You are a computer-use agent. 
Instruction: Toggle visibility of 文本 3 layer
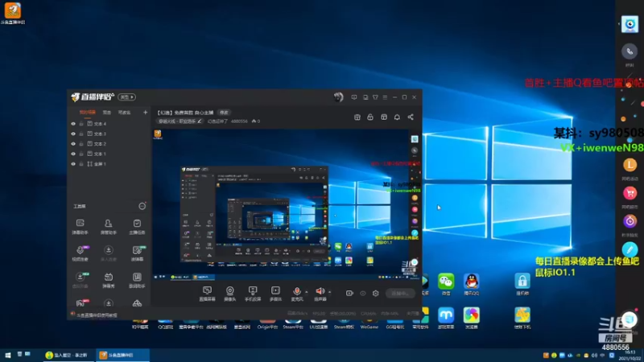tap(73, 134)
